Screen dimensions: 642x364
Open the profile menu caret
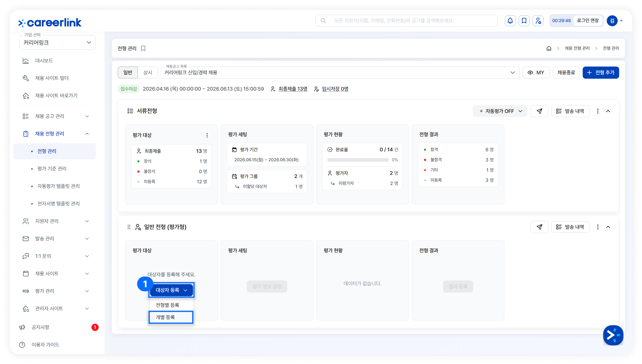tap(621, 21)
